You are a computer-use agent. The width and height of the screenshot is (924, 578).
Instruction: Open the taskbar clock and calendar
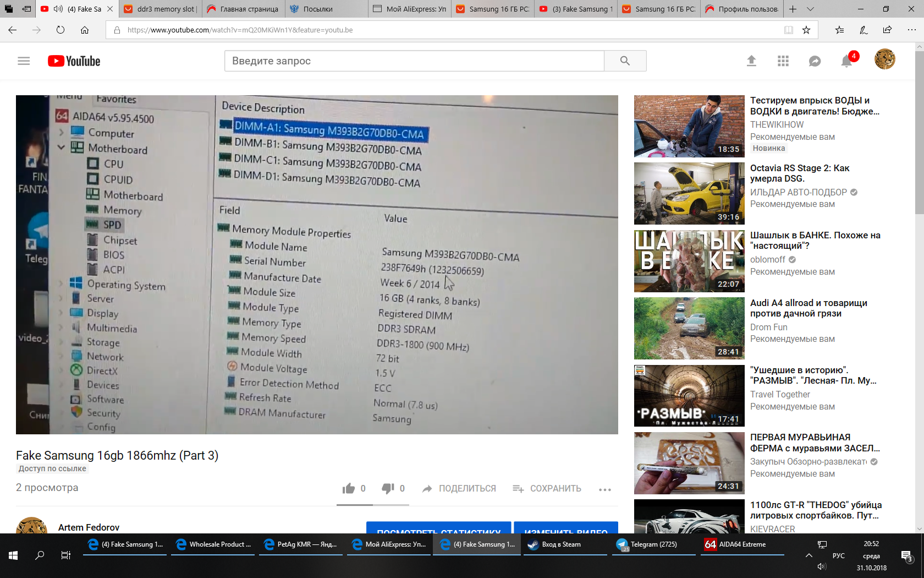click(x=871, y=555)
